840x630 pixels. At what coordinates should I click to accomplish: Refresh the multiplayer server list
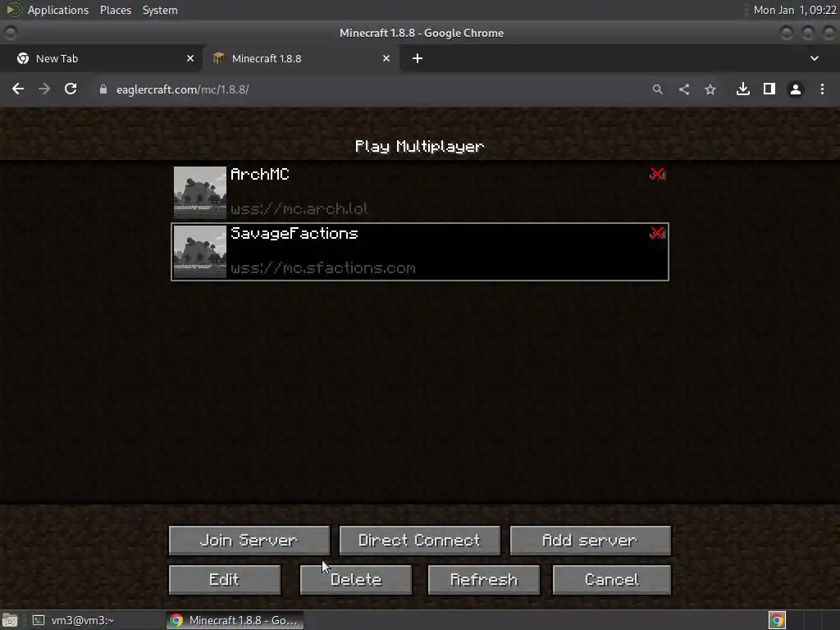coord(484,580)
